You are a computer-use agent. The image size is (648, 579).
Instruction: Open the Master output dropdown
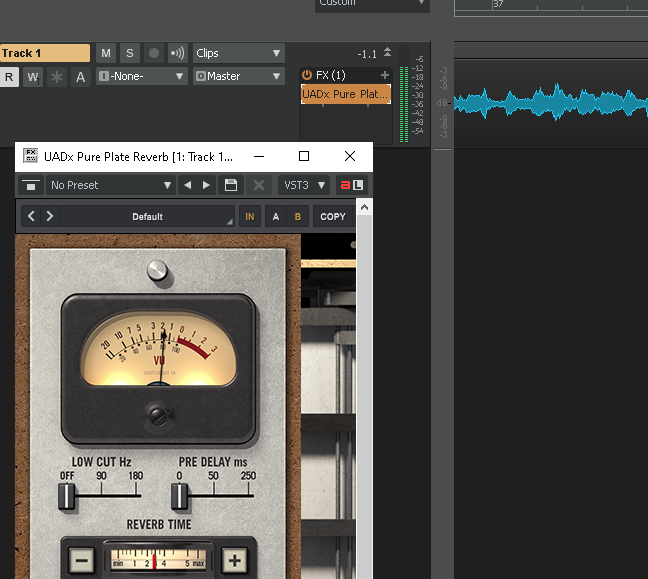[x=238, y=76]
